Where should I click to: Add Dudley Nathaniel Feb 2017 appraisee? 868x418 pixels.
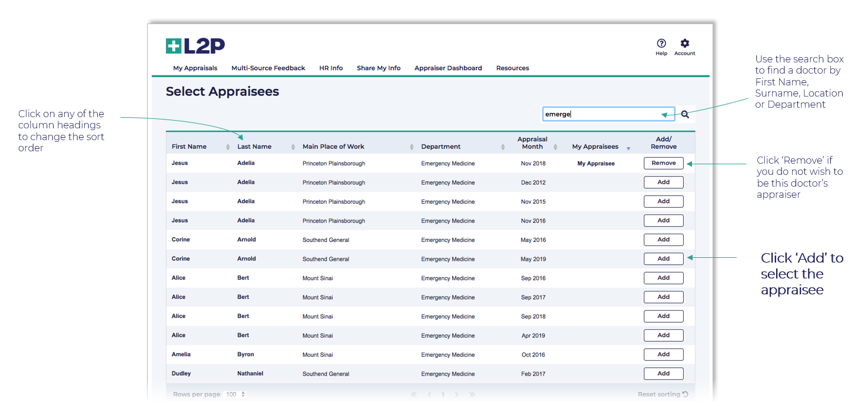click(663, 374)
